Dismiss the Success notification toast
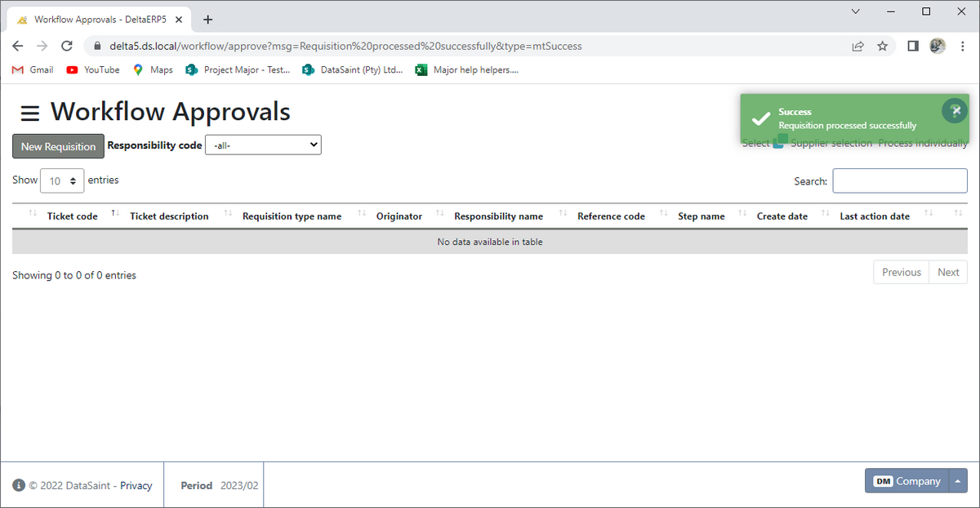Screen dimensions: 980x508 point(955,110)
